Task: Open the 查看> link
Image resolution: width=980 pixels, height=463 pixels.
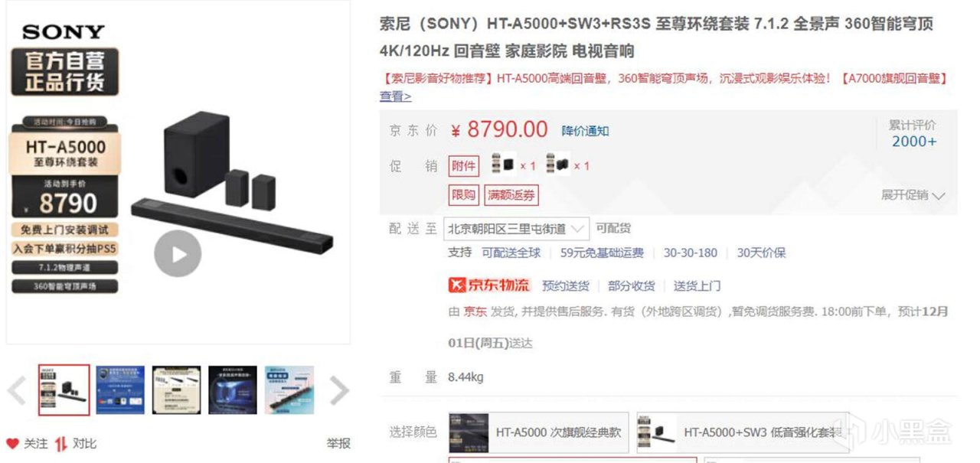Action: point(396,96)
